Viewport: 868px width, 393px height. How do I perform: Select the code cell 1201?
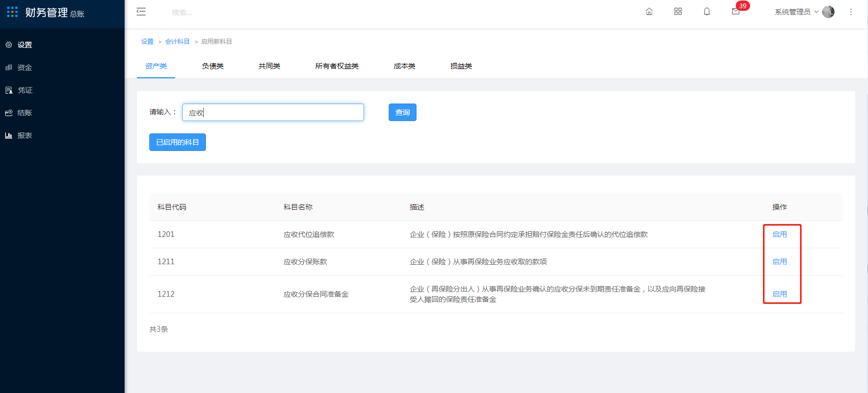pyautogui.click(x=166, y=234)
